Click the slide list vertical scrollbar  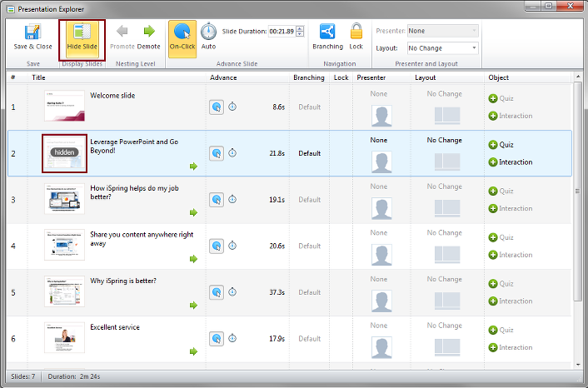pos(577,192)
